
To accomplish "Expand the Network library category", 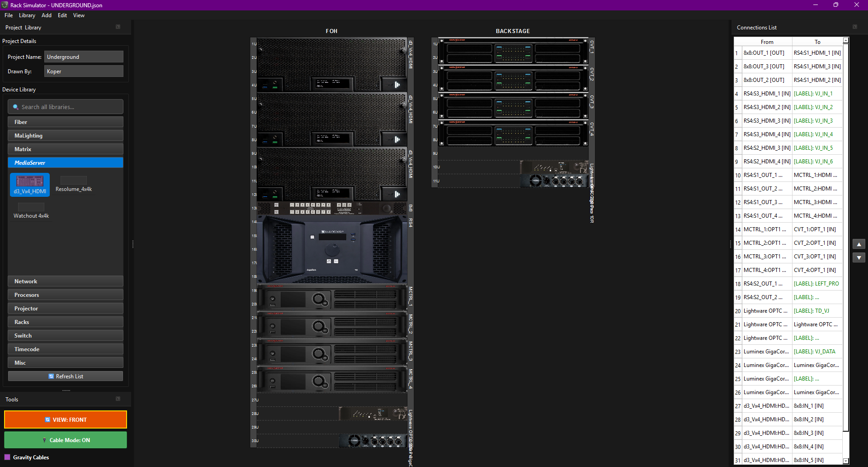I will 66,281.
